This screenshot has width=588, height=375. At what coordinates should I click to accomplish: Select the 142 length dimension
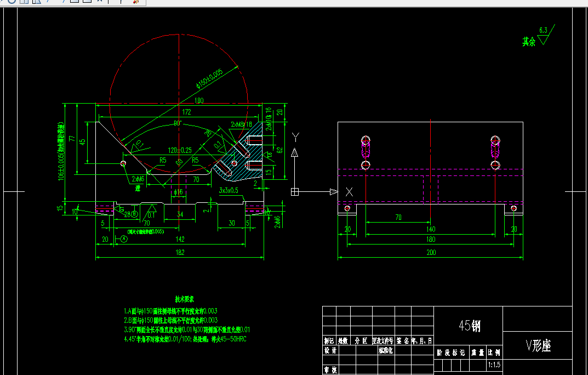coord(180,239)
